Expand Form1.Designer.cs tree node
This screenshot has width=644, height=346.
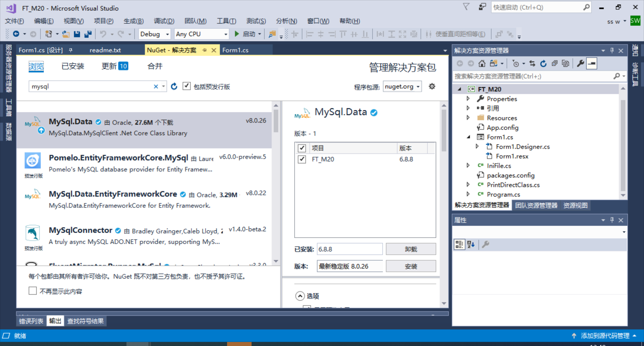(477, 147)
